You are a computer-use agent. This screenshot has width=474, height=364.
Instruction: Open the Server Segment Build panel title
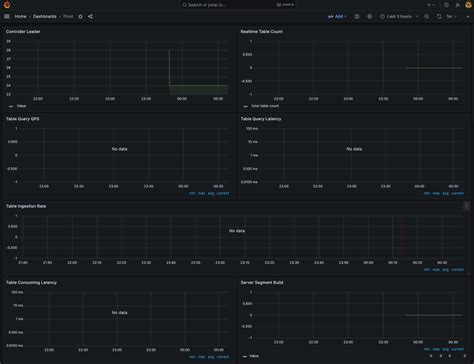pos(262,283)
